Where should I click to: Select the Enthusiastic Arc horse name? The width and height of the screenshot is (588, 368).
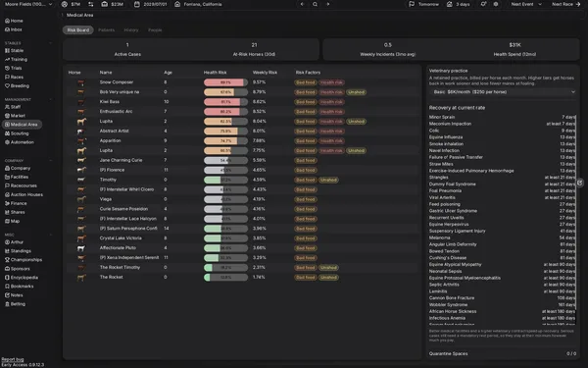[x=116, y=112]
